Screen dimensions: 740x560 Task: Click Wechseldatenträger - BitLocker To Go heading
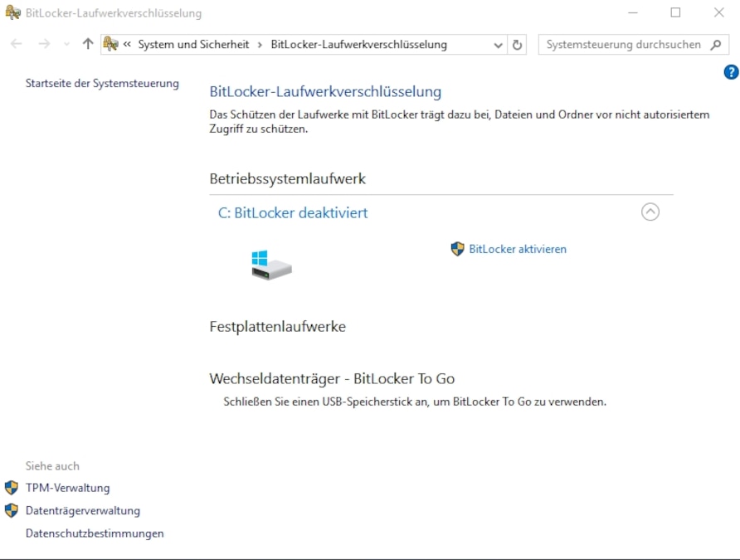[x=332, y=378]
